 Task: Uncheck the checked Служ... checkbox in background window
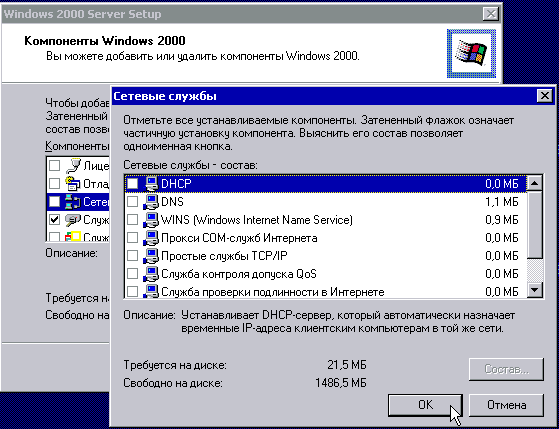point(54,220)
